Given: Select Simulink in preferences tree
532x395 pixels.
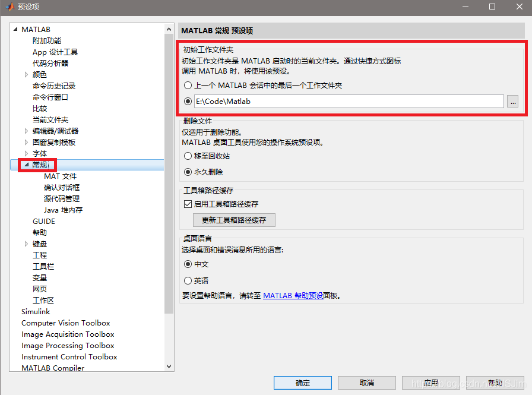Looking at the screenshot, I should [36, 311].
